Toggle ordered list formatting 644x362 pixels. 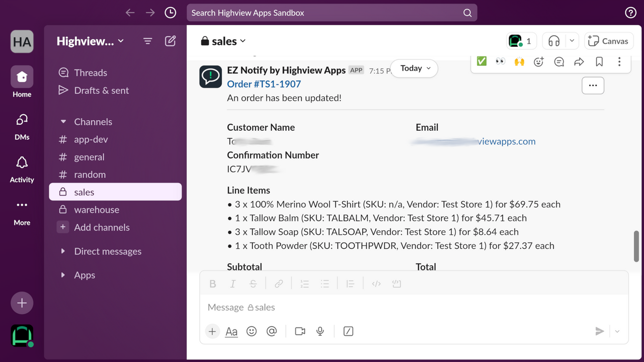pyautogui.click(x=304, y=284)
